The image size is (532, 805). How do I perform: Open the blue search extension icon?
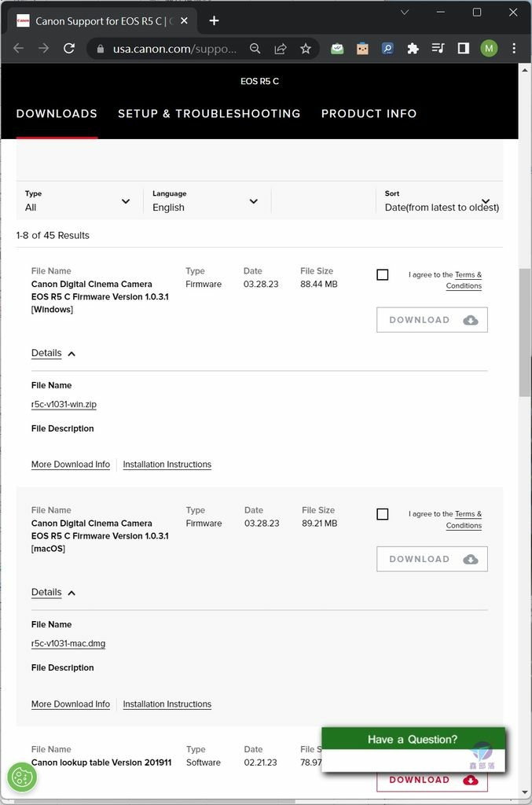(388, 48)
